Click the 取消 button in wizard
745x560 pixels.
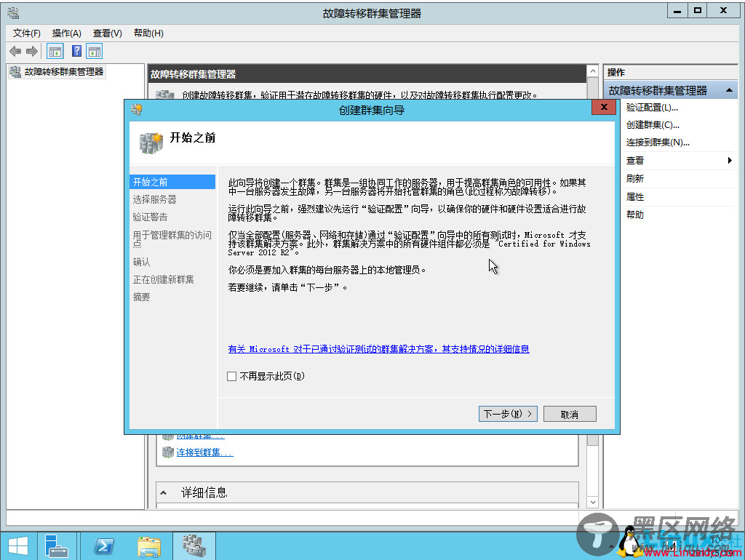point(570,414)
